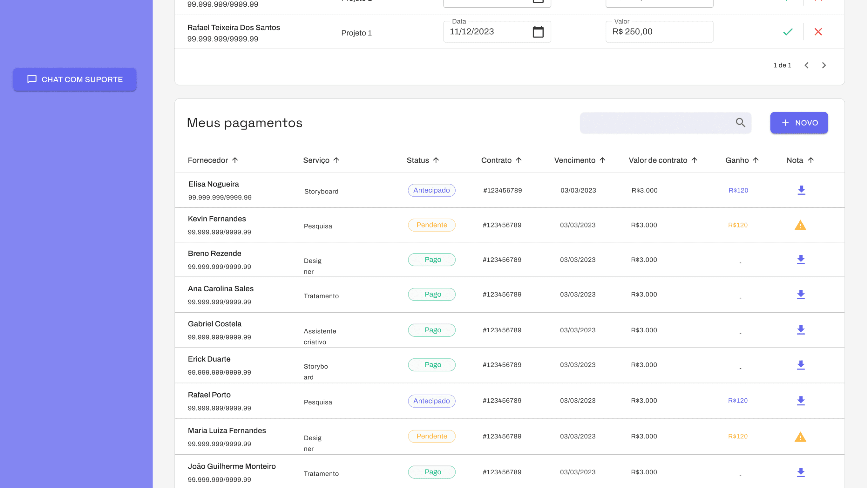The width and height of the screenshot is (868, 488).
Task: Select supplier name Kevin Fernandes
Action: click(217, 219)
